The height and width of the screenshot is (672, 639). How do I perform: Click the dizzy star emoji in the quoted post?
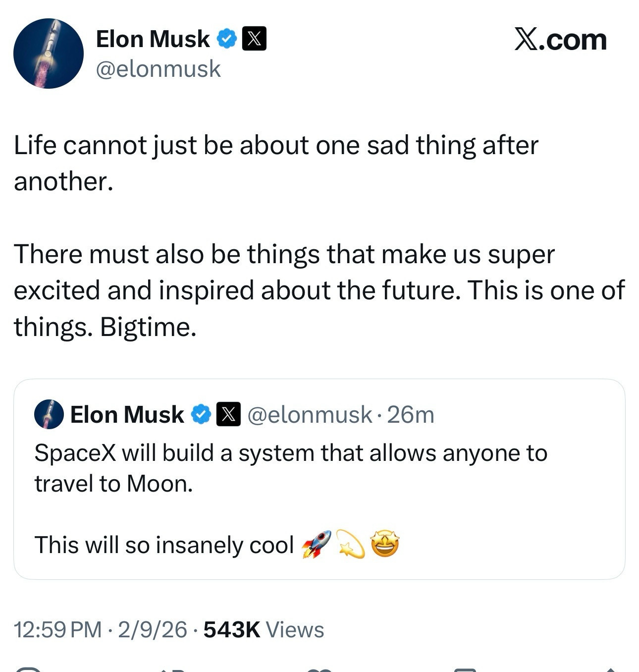click(350, 545)
